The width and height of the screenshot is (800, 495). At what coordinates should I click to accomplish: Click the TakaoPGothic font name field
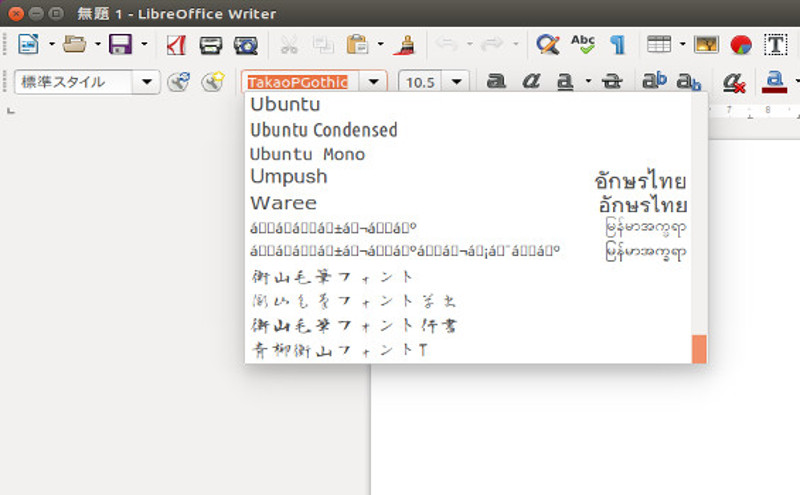click(x=300, y=82)
